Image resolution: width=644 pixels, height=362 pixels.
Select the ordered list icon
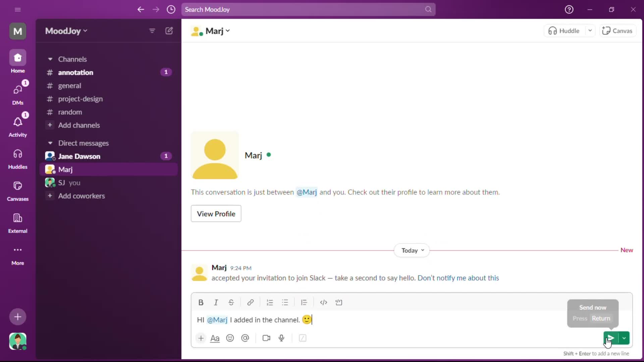click(x=270, y=302)
